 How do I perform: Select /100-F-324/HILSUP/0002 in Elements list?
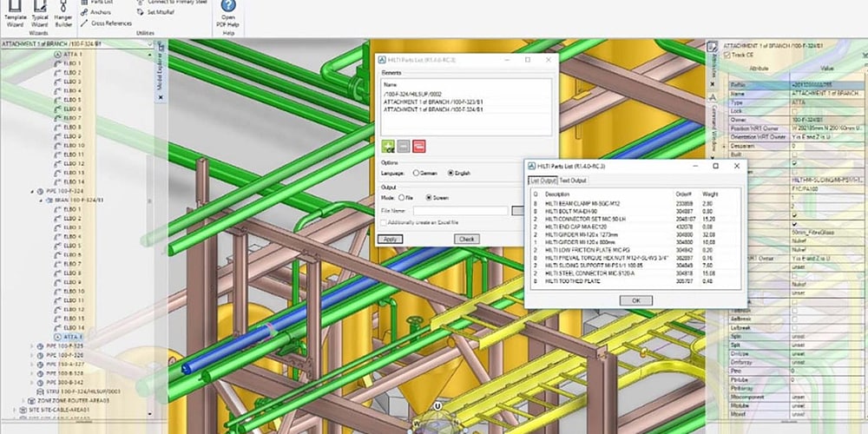[467, 94]
